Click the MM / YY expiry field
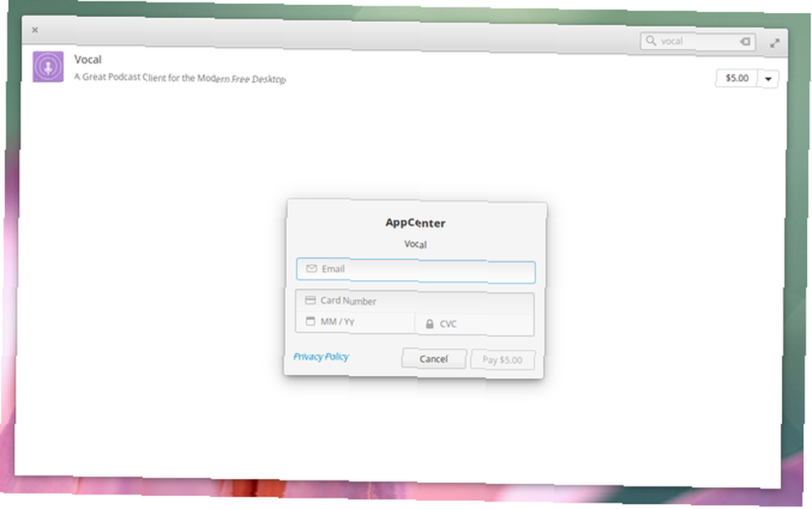The width and height of the screenshot is (812, 509). click(x=356, y=322)
